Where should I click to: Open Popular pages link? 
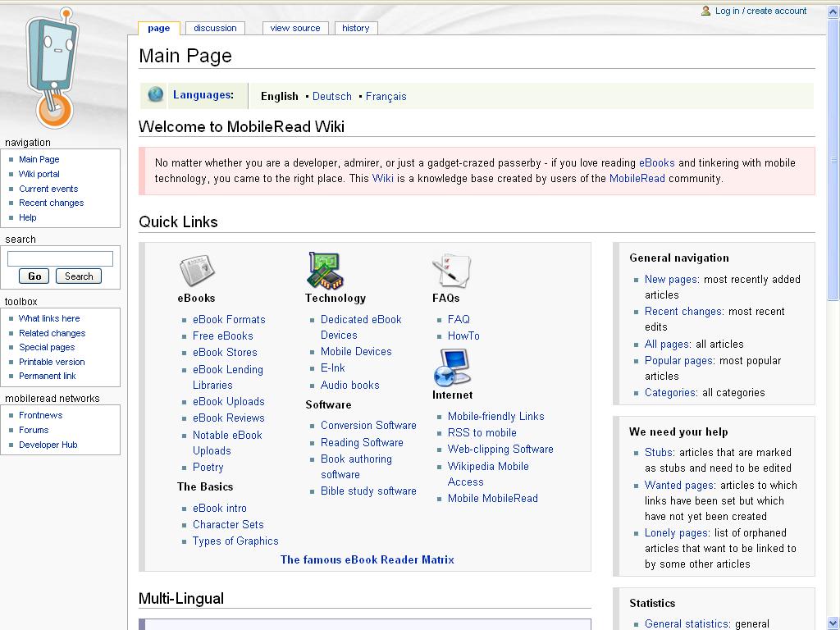(678, 361)
